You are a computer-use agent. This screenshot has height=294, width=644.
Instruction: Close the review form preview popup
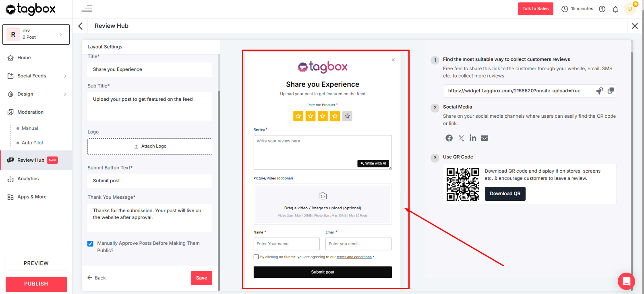(x=393, y=60)
